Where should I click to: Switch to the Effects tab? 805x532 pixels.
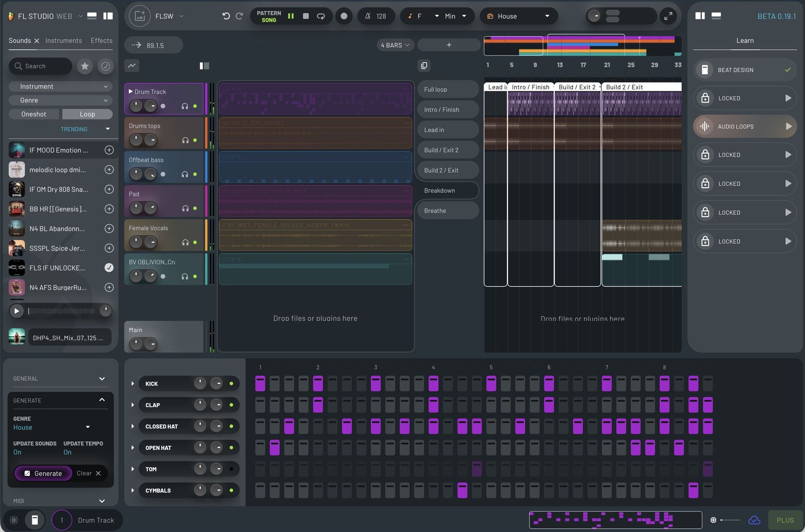point(102,40)
